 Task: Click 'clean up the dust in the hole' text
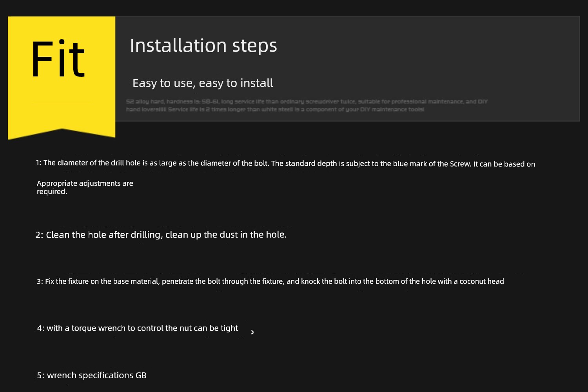(226, 235)
